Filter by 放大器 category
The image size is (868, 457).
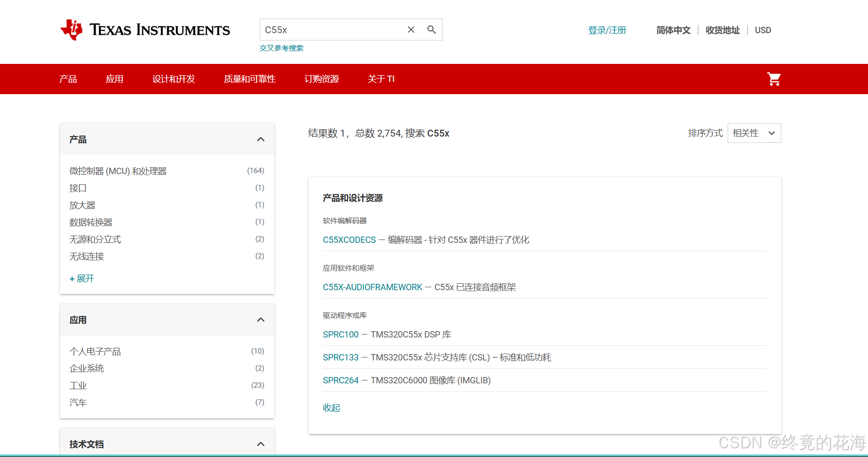[82, 205]
